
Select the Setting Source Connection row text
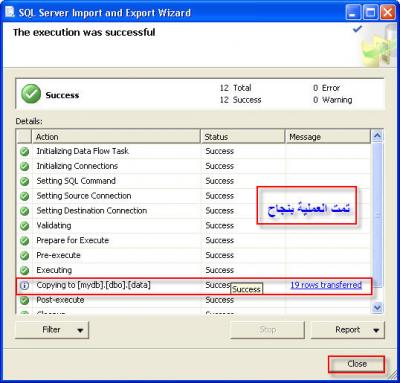(84, 196)
